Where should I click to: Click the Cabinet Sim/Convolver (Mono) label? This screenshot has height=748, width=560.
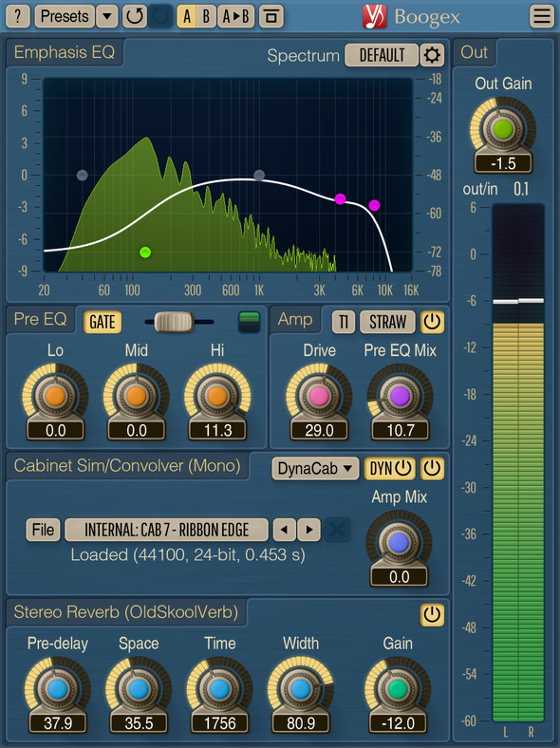click(127, 465)
